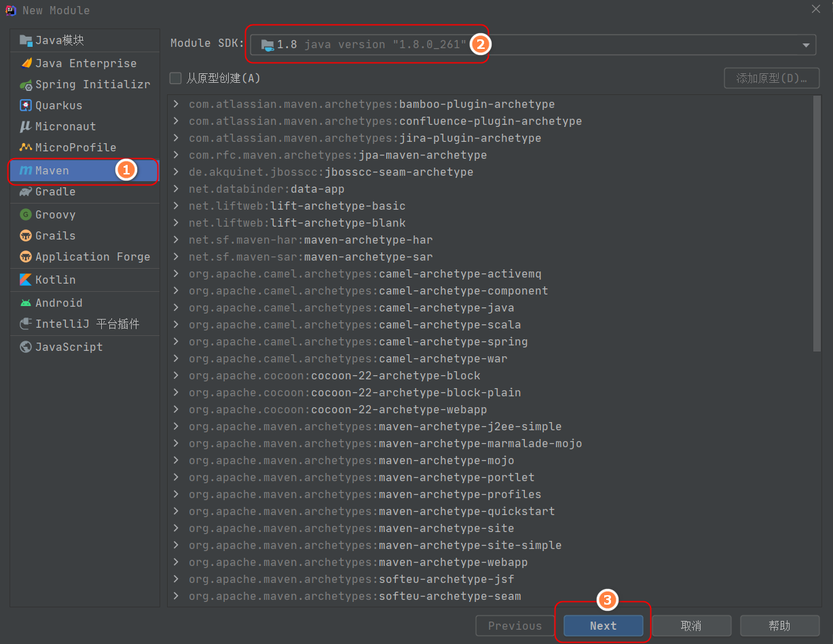
Task: Choose Gradle in module type list
Action: [84, 192]
